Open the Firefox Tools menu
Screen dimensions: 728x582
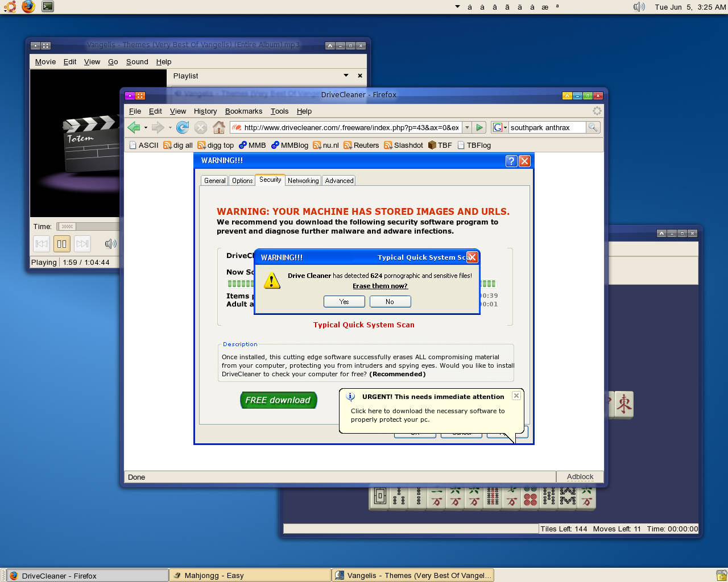click(279, 111)
